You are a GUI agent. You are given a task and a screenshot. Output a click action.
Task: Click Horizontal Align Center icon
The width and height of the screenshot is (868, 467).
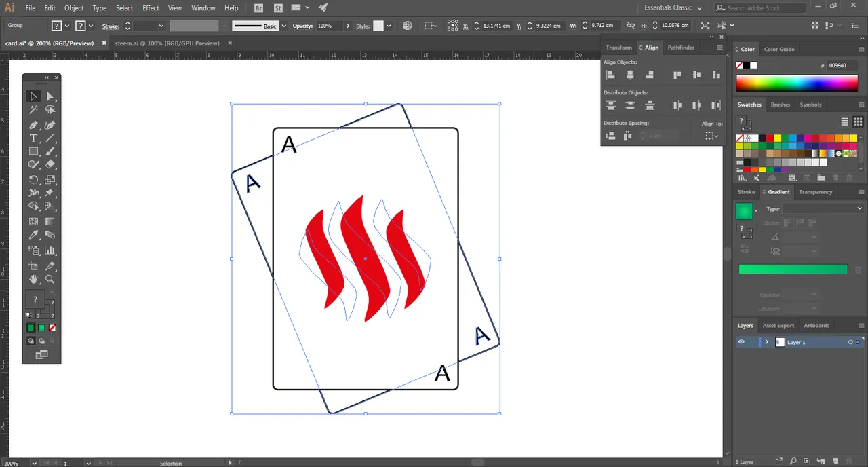point(630,75)
